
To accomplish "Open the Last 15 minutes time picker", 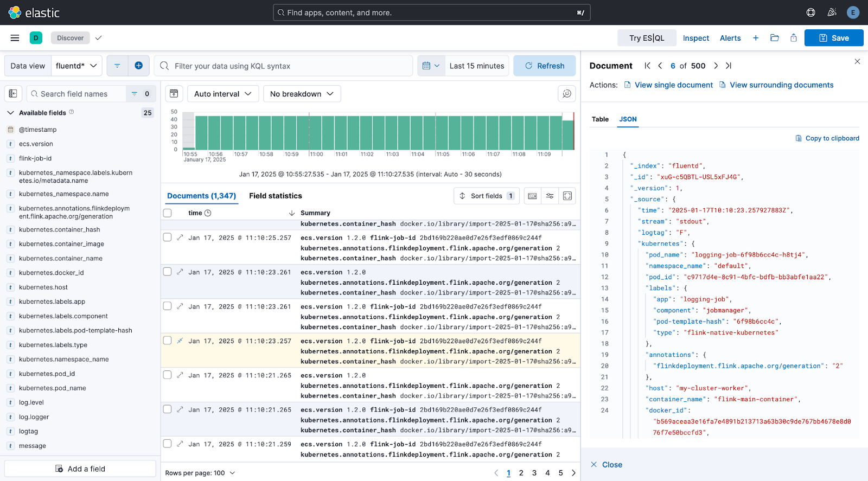I will tap(477, 66).
